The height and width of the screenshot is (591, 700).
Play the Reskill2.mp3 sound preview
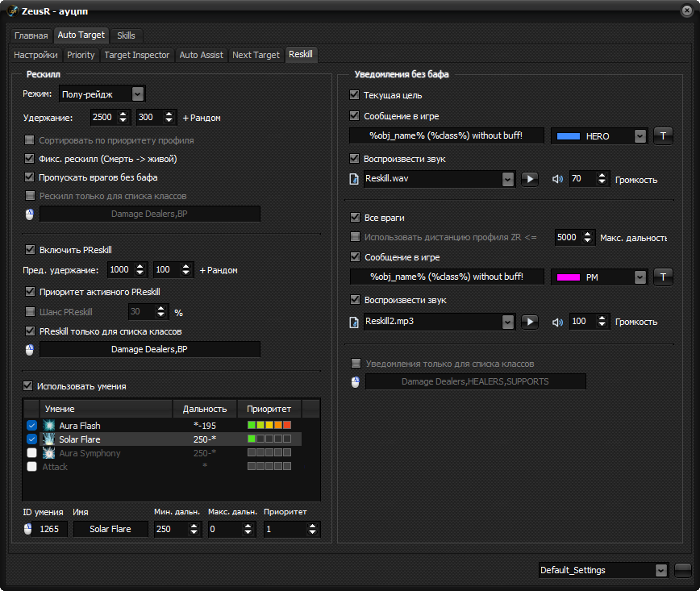coord(530,322)
